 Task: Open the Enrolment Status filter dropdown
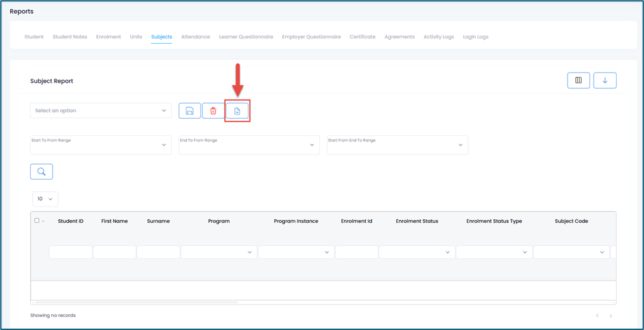click(x=416, y=252)
